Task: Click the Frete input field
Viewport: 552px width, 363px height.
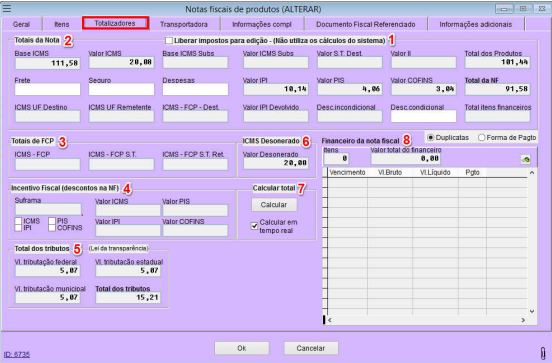Action: point(48,89)
